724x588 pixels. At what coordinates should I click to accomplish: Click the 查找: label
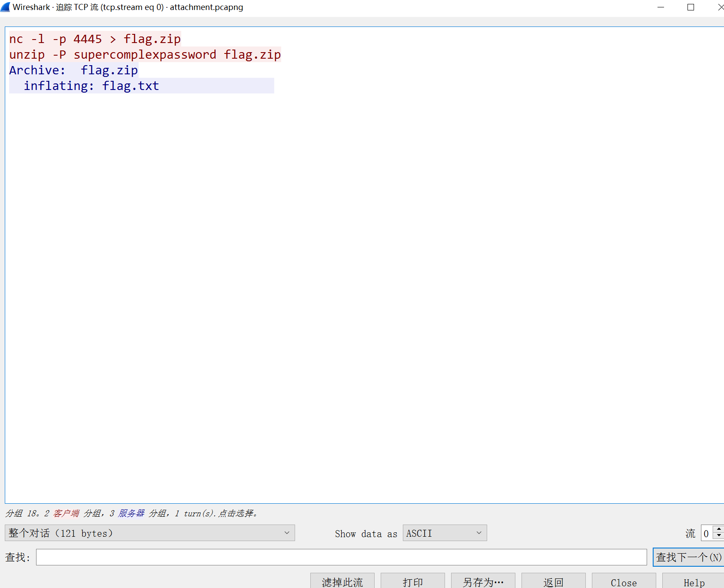tap(17, 557)
